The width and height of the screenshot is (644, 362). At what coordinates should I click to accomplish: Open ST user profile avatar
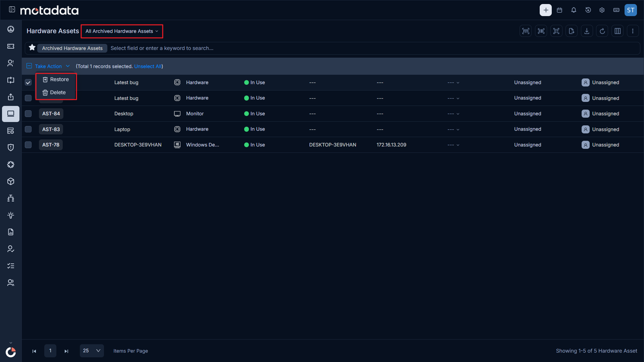click(x=631, y=10)
